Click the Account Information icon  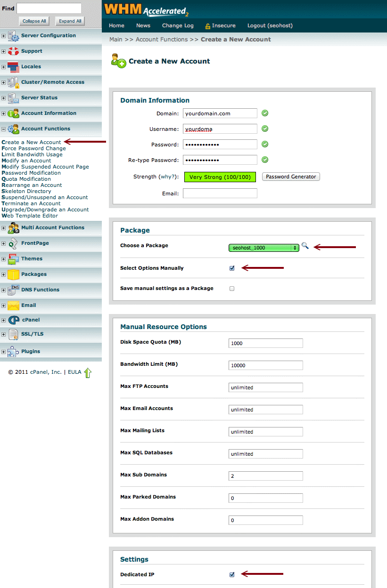pyautogui.click(x=13, y=113)
